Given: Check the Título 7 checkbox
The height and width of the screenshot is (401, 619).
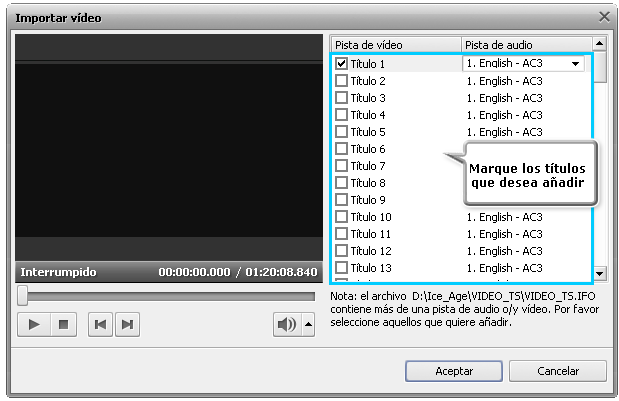Looking at the screenshot, I should tap(341, 166).
